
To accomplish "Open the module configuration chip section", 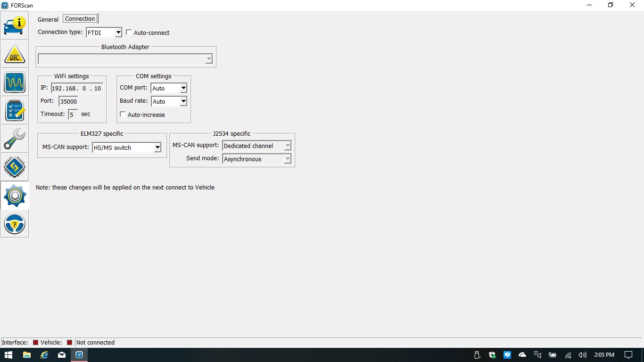I will 15,167.
